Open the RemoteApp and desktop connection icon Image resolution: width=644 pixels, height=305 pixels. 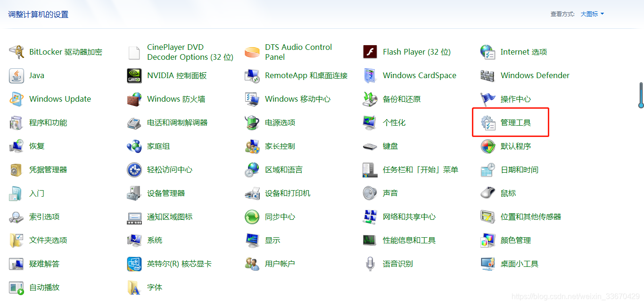(252, 75)
